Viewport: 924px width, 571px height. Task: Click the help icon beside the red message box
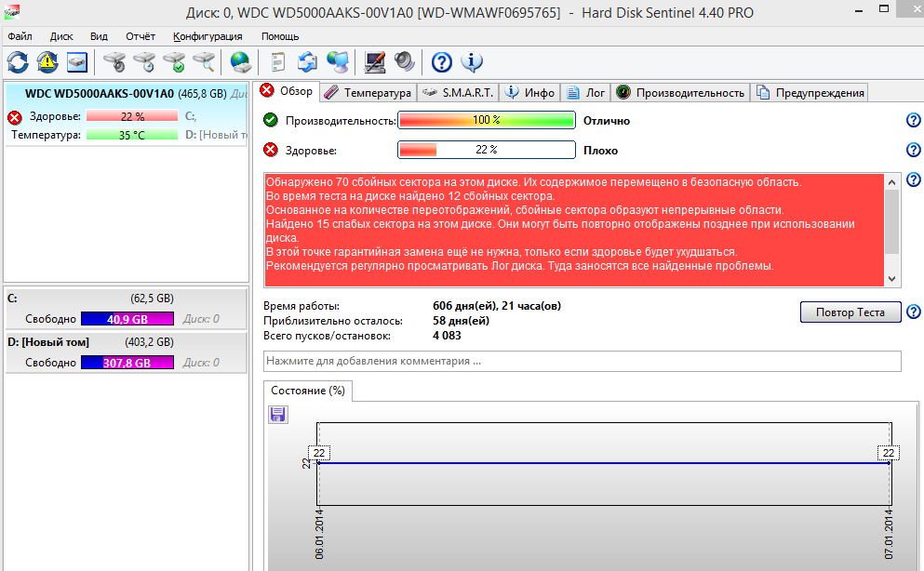click(x=913, y=179)
